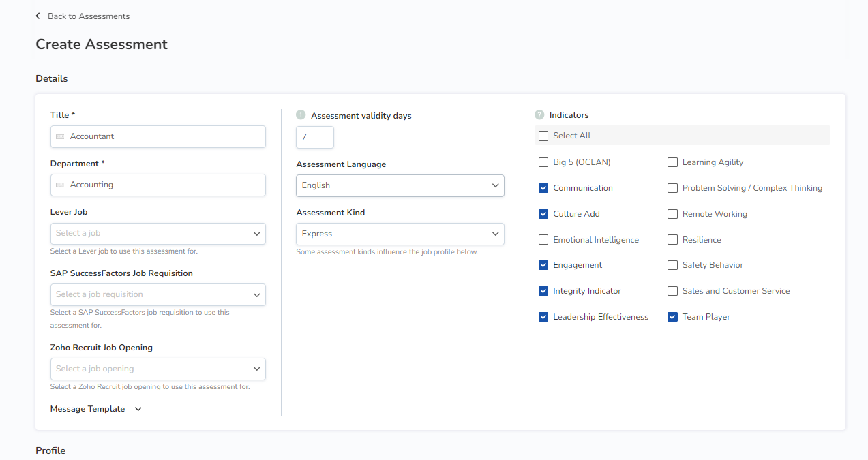Open the Assessment Language dropdown
Image resolution: width=868 pixels, height=460 pixels.
pos(400,185)
